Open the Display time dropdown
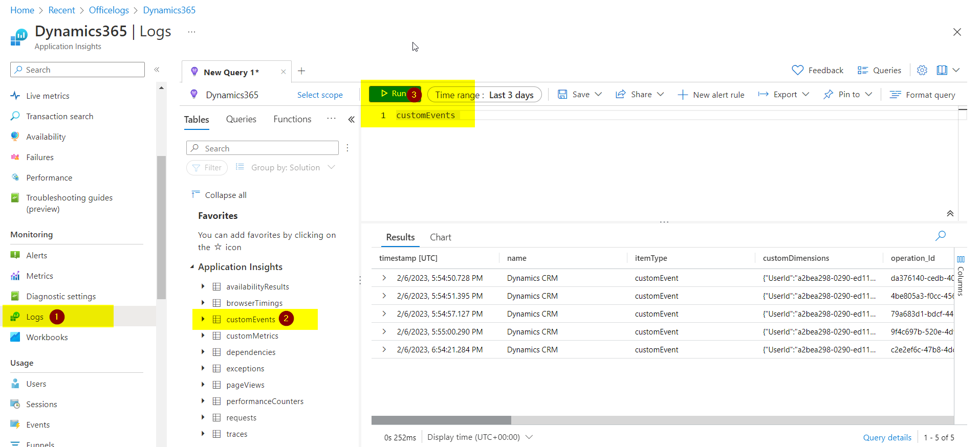980x447 pixels. click(480, 437)
